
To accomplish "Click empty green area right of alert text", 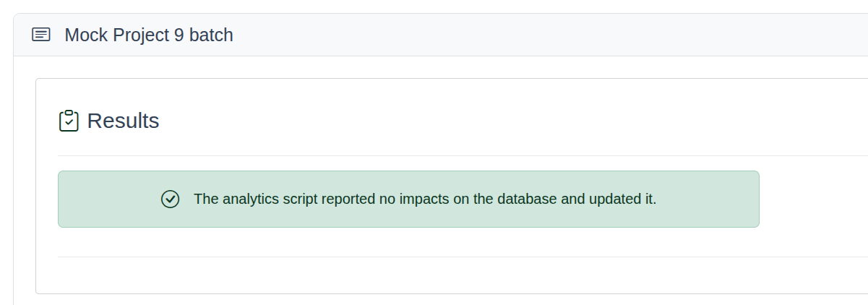I will [x=708, y=199].
